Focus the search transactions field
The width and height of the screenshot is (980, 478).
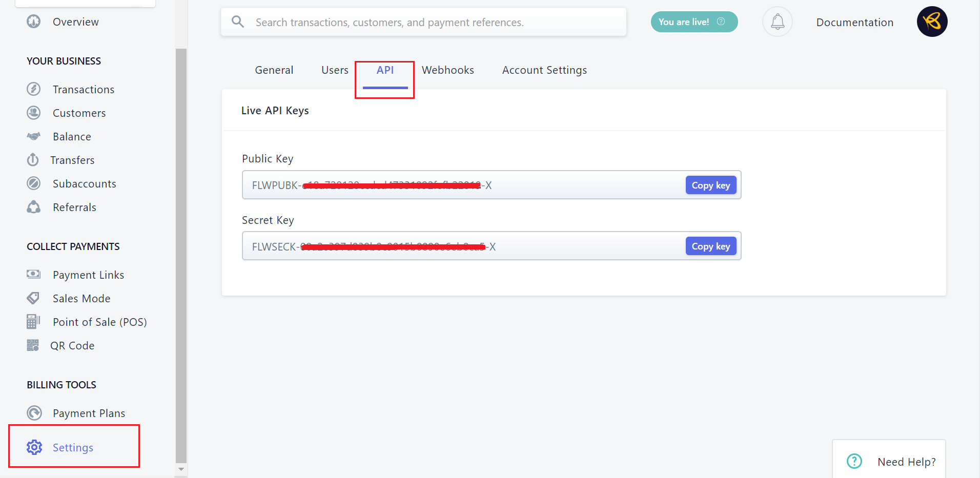coord(423,22)
